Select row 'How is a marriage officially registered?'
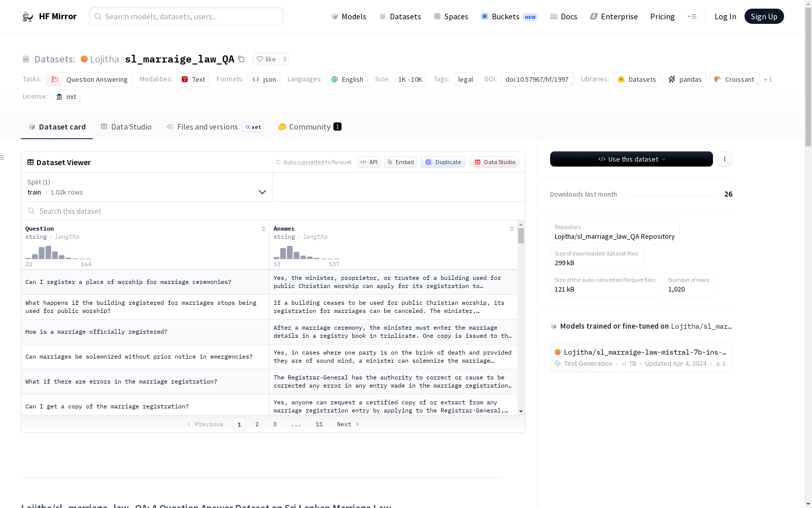The image size is (812, 508). [x=269, y=332]
